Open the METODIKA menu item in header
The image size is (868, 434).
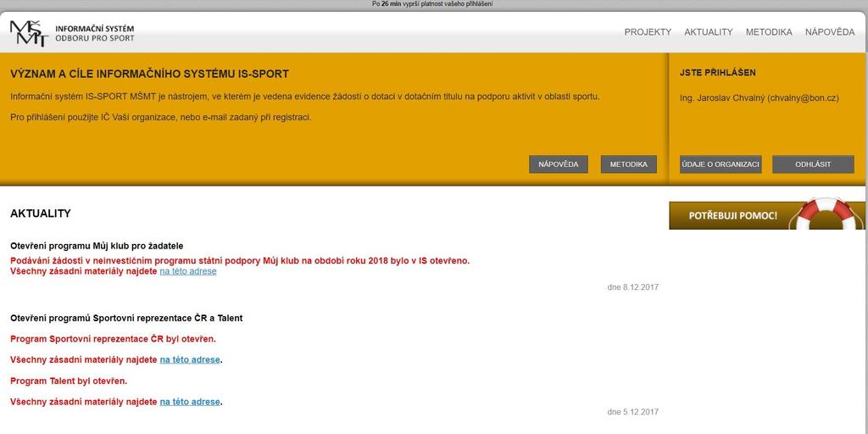768,32
